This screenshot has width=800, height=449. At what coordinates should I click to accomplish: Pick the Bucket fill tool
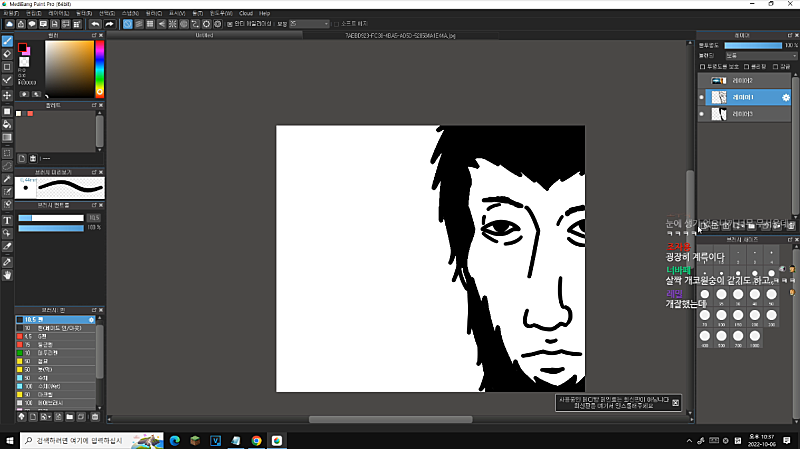point(7,124)
